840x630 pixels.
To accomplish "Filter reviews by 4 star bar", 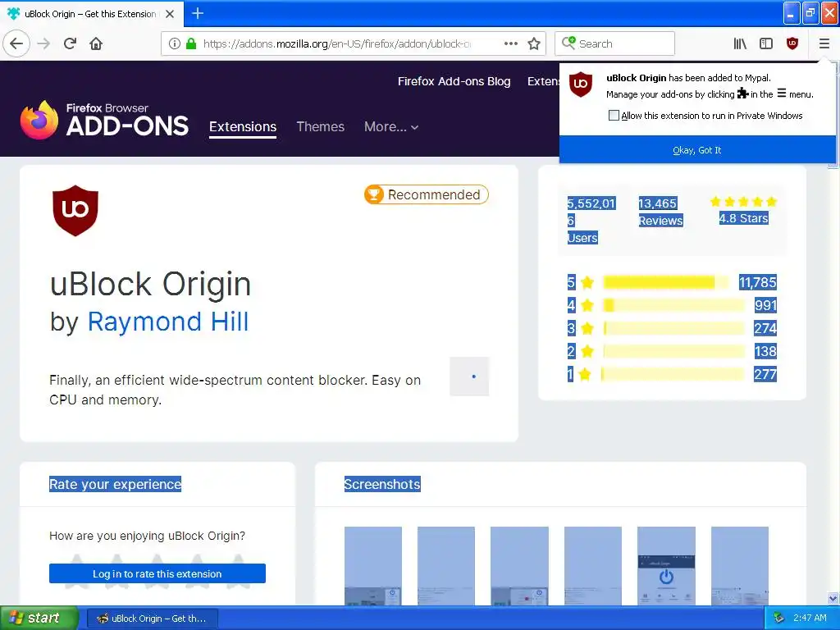I will (674, 305).
